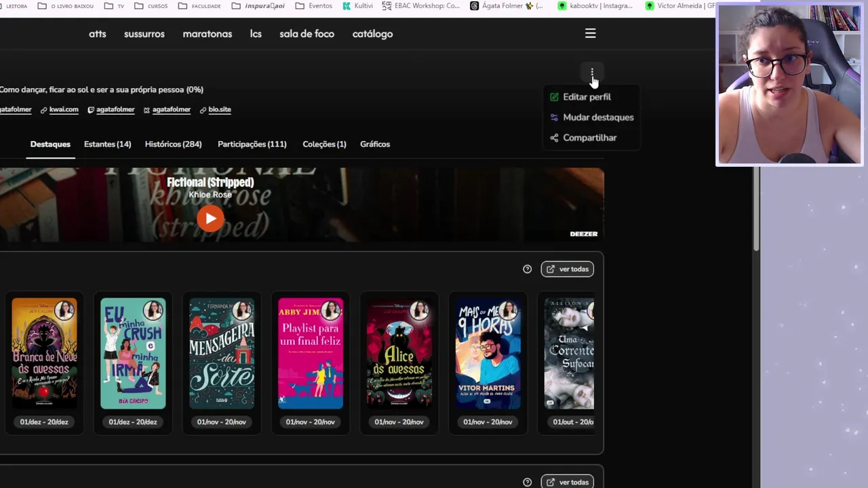868x488 pixels.
Task: Click the 'Como dançar, ficar ao sol' text
Action: [x=101, y=89]
